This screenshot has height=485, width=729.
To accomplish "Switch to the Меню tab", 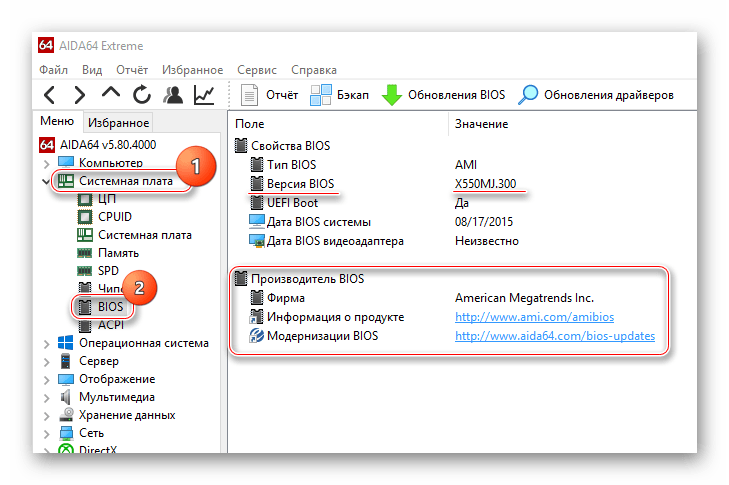I will point(57,121).
